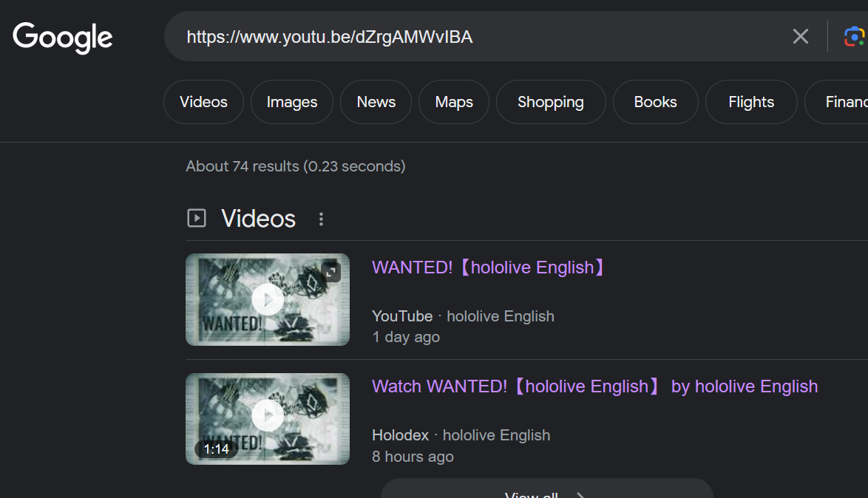Play the Holodex WANTED! thumbnail with 1:14 duration
This screenshot has width=868, height=498.
pos(268,419)
